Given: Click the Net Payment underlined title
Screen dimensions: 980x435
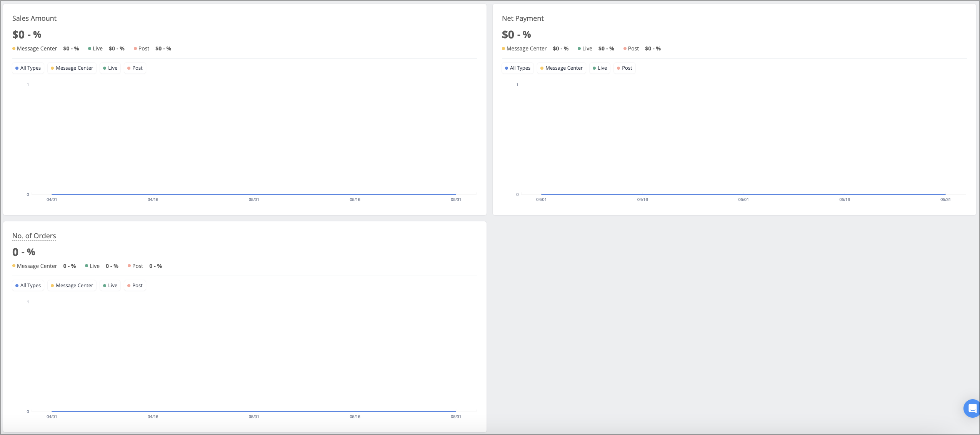Looking at the screenshot, I should coord(523,18).
